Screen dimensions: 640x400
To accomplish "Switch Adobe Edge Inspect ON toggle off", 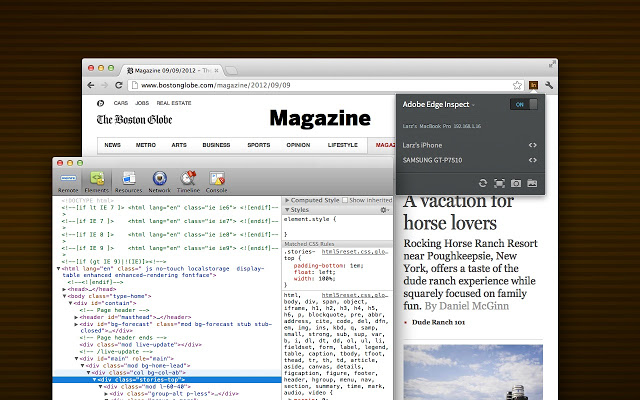I will pyautogui.click(x=524, y=104).
